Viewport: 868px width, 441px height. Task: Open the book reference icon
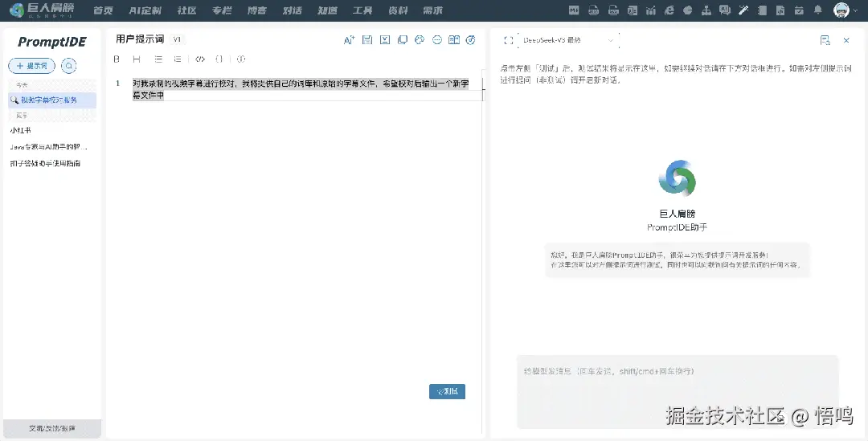(454, 40)
